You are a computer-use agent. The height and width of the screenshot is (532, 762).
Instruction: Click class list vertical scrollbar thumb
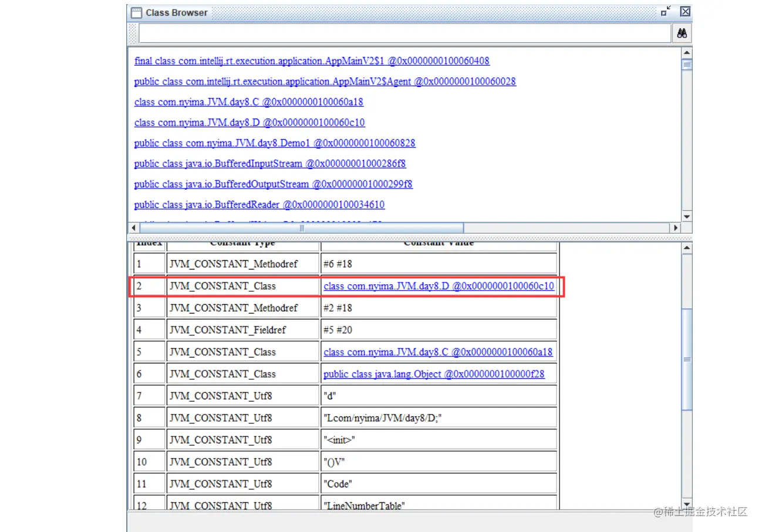coord(686,65)
